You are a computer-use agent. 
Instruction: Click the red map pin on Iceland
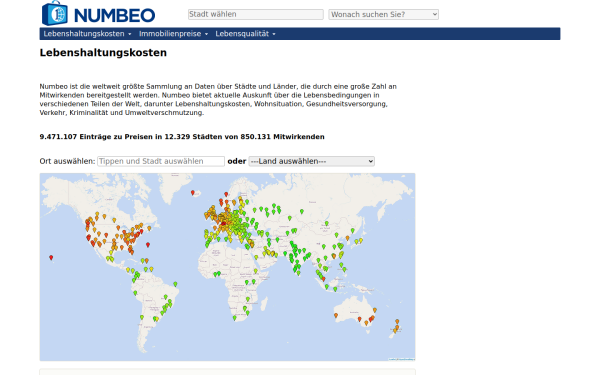[193, 194]
